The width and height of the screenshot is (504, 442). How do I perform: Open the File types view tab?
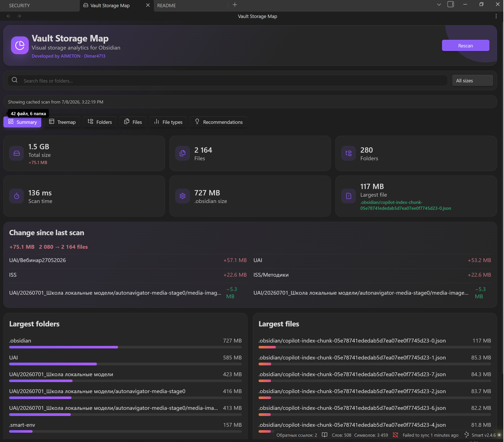point(168,122)
